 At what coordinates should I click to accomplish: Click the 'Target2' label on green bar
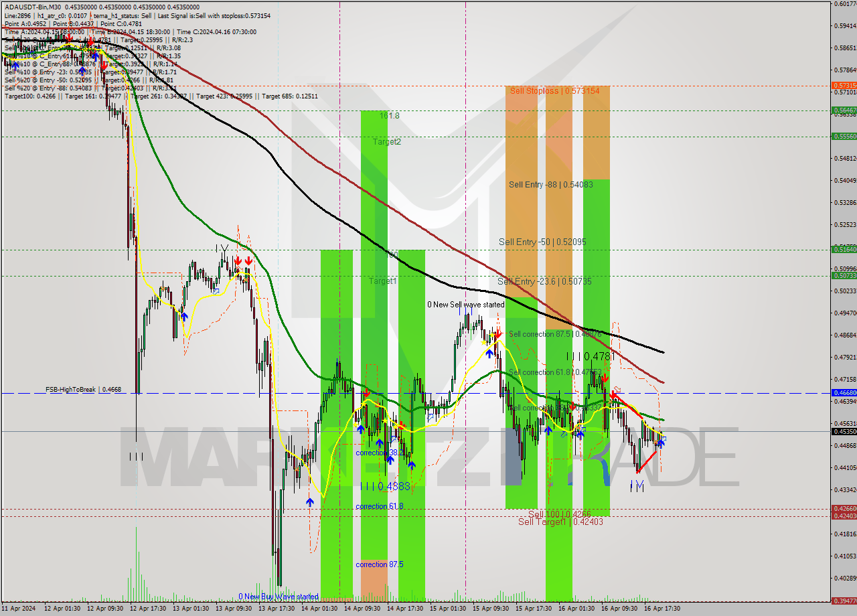[387, 142]
